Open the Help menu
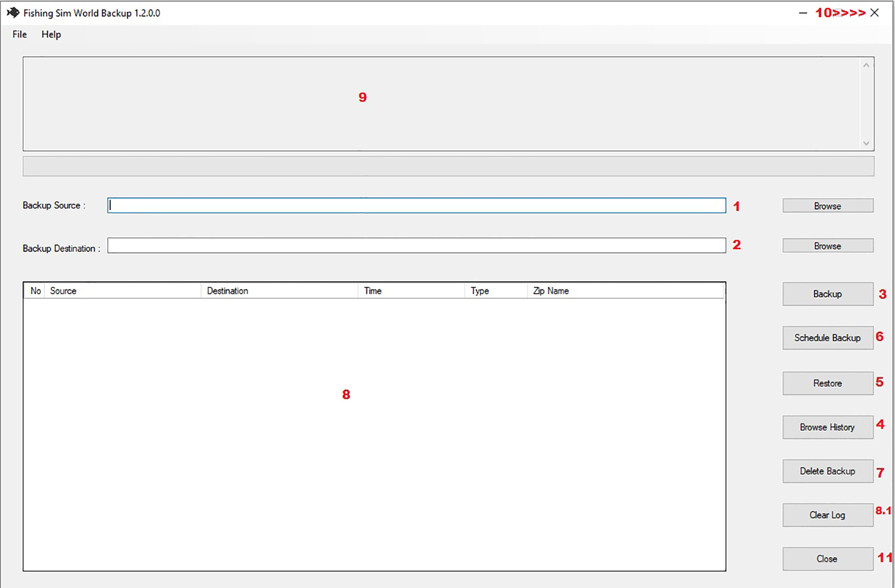 pyautogui.click(x=51, y=34)
